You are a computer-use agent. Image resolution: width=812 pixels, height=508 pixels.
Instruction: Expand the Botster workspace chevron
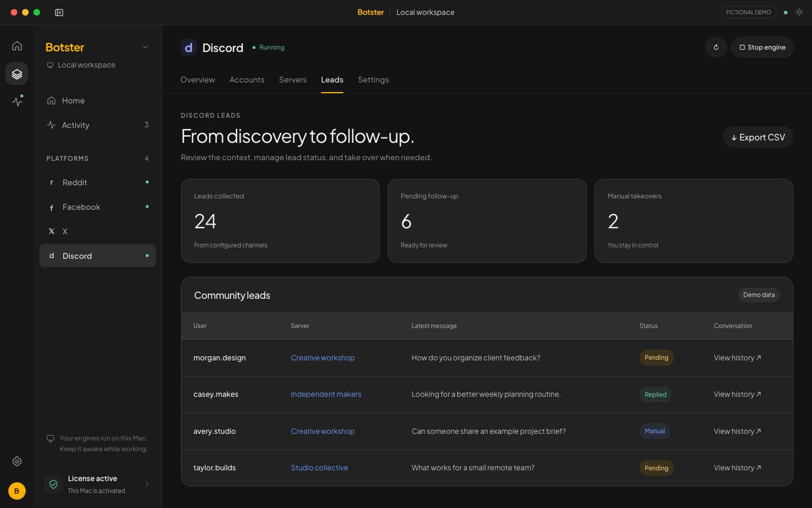click(x=145, y=47)
